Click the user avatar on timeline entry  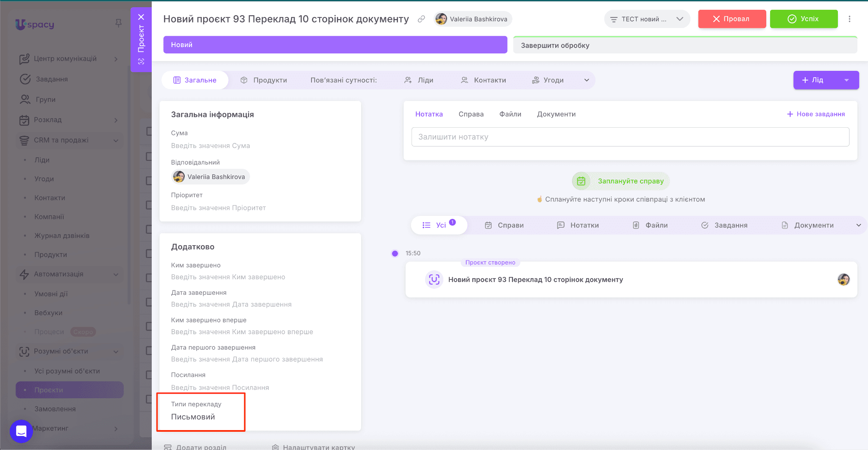pos(843,280)
